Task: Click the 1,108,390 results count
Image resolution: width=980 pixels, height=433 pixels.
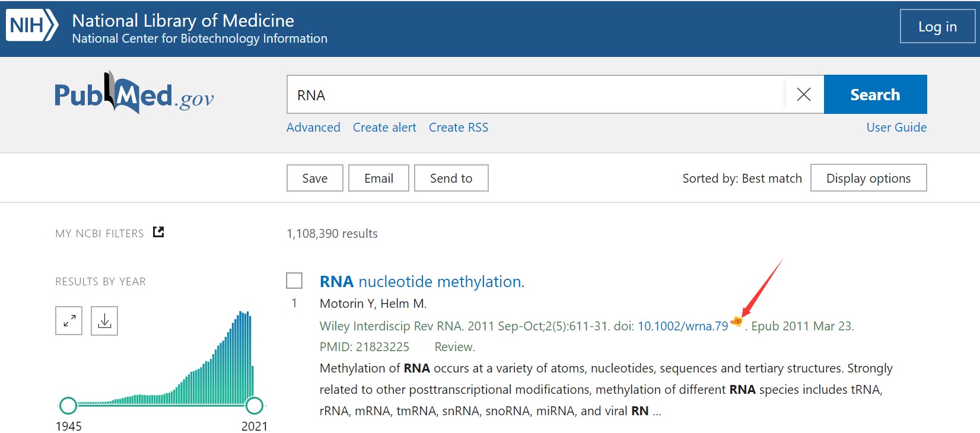Action: click(x=332, y=234)
